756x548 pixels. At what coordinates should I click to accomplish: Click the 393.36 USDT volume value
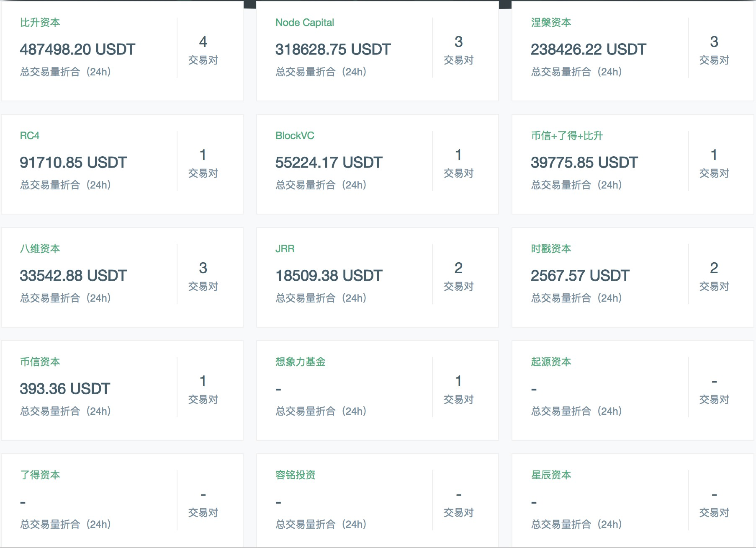(x=65, y=389)
